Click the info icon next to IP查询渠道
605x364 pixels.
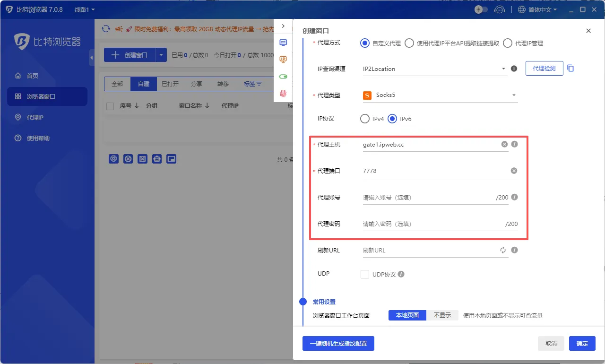tap(514, 68)
